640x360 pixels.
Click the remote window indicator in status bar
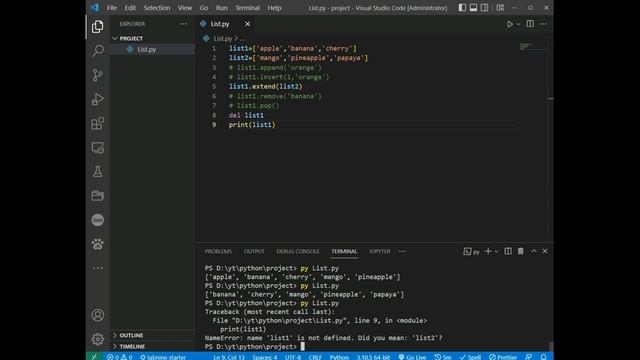click(x=94, y=357)
